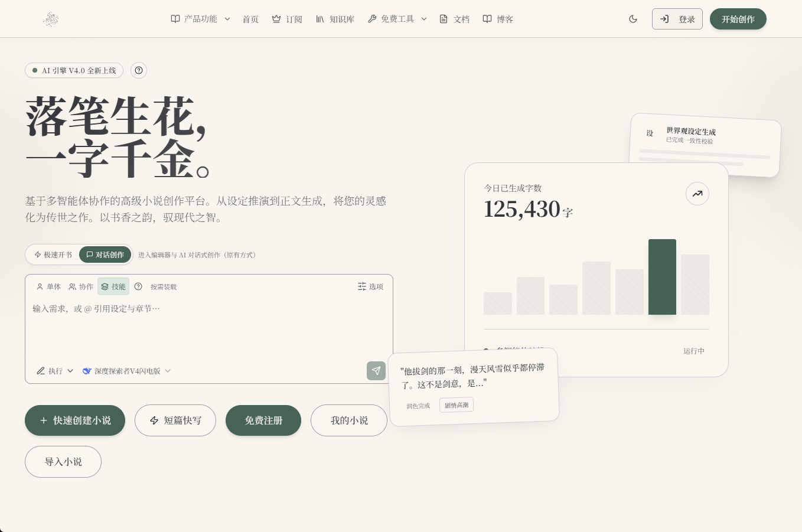Click 快速创建小说 button
Screen dimensions: 802x532
(75, 420)
